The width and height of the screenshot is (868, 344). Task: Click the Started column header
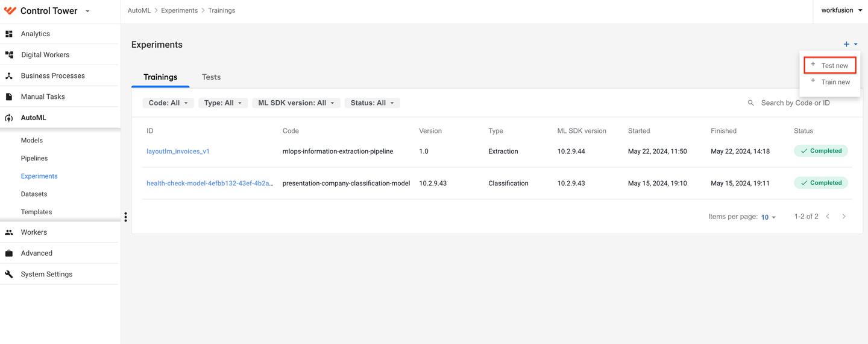[639, 131]
